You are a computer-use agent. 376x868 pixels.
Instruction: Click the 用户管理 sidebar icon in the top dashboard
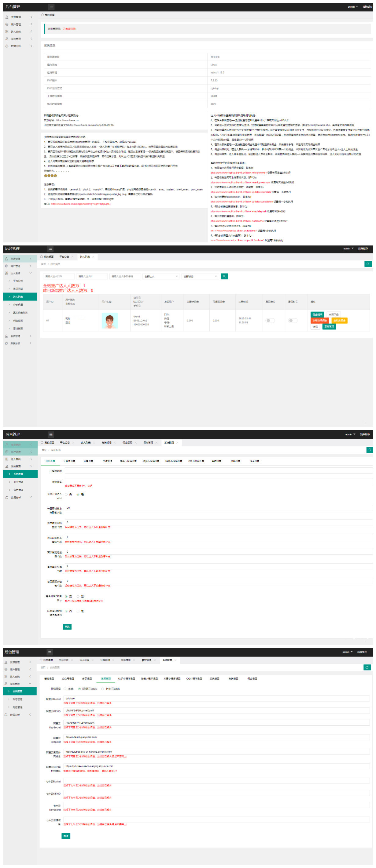coord(7,24)
